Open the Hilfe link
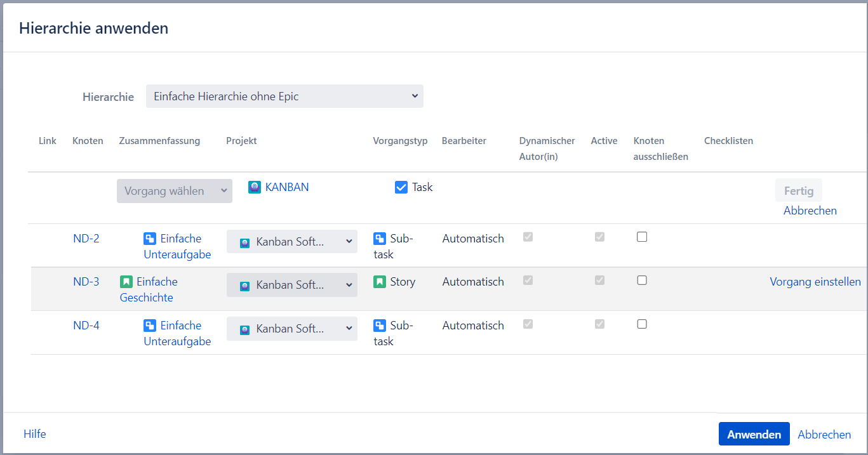868x455 pixels. tap(35, 434)
